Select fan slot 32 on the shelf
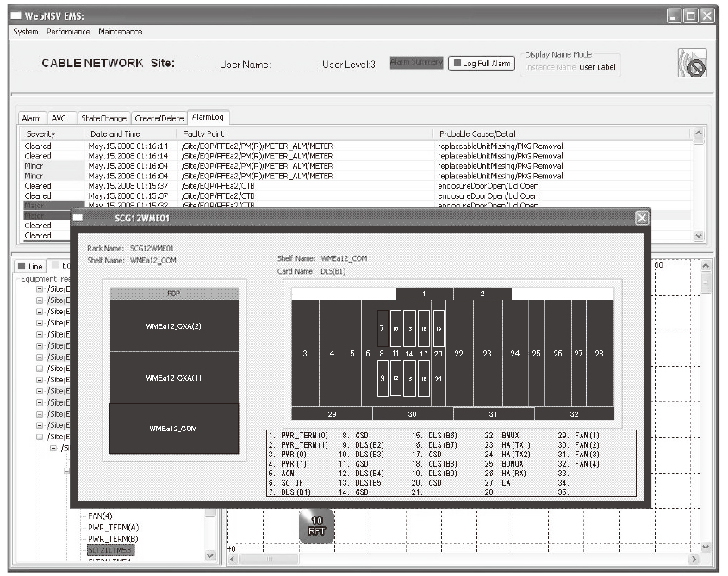728x576 pixels. (x=575, y=413)
